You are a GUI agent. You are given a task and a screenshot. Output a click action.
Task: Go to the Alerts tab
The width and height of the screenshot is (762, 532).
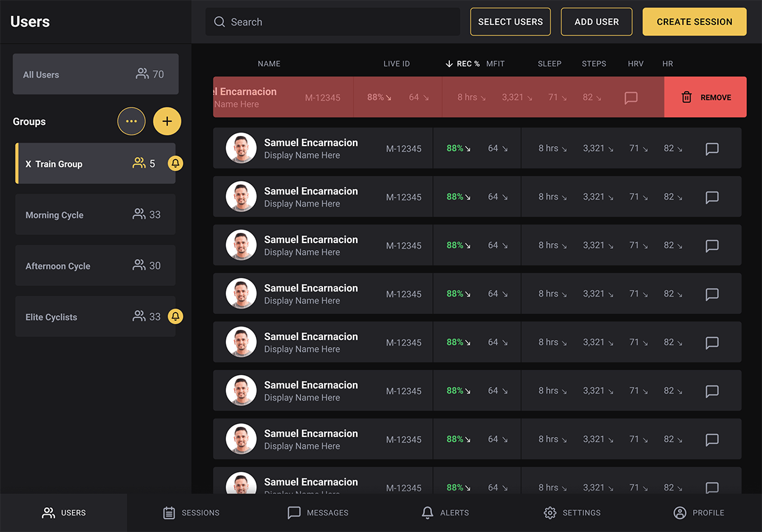[445, 513]
